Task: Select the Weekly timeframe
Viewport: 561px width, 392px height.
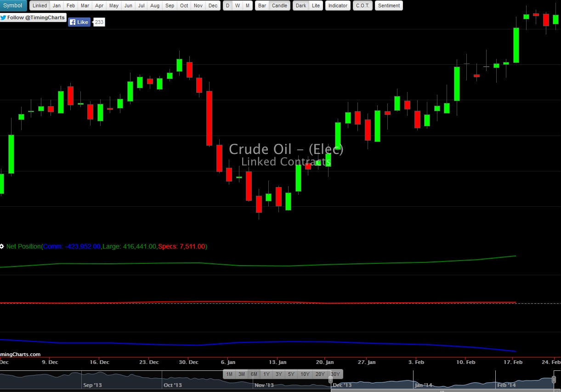Action: pyautogui.click(x=237, y=5)
